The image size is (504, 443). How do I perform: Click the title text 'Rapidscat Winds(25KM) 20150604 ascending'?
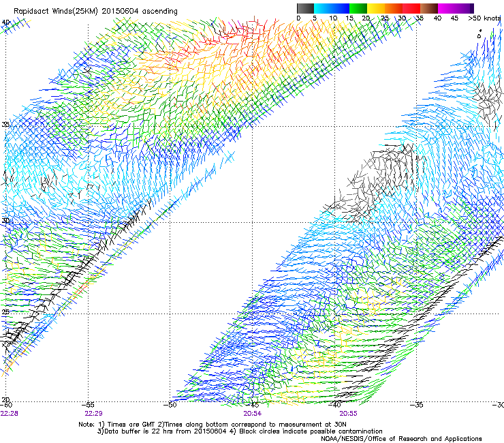[95, 11]
